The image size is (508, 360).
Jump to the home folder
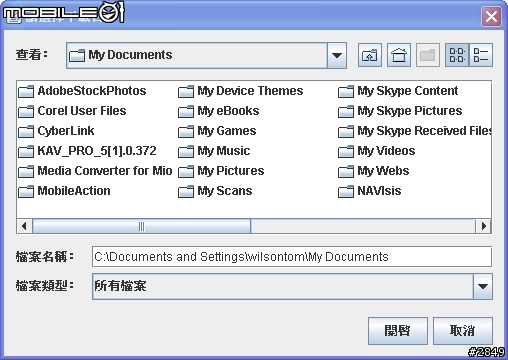tap(399, 55)
